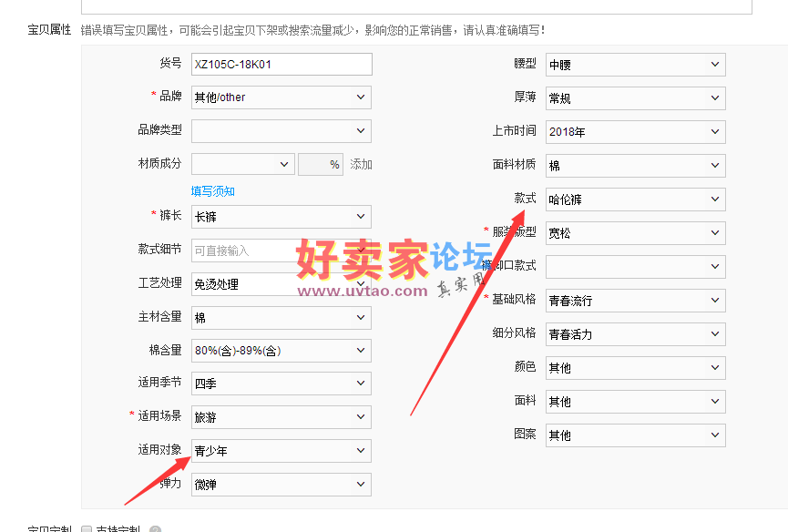The image size is (788, 532).
Task: Click the 填写须知 link
Action: pyautogui.click(x=213, y=191)
